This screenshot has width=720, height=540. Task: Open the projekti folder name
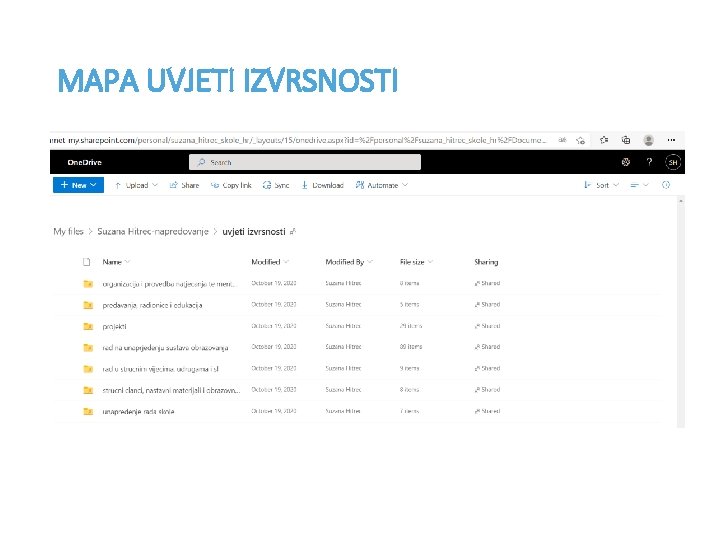(x=114, y=326)
